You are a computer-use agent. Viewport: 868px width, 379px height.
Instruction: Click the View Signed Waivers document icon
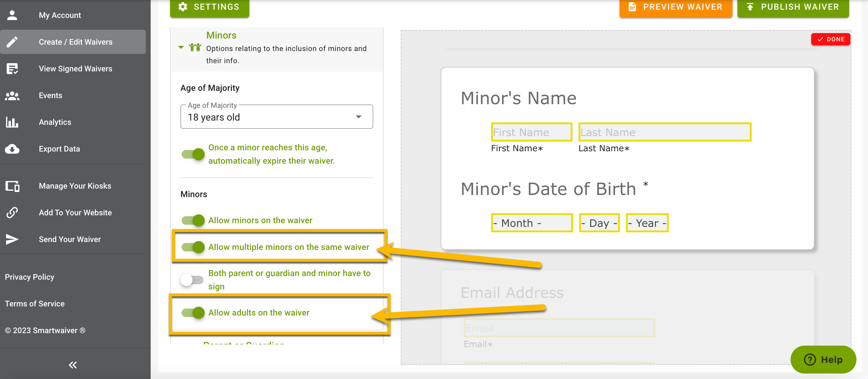[x=12, y=69]
